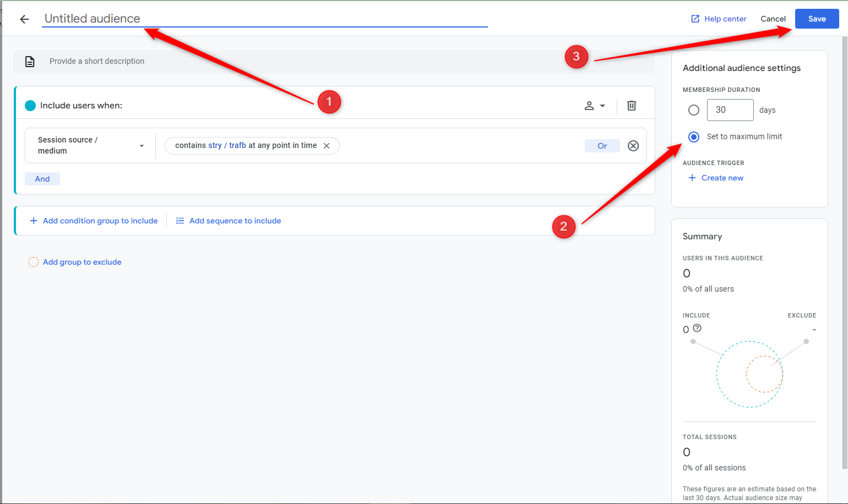Expand the Session source / medium dropdown
Viewport: 848px width, 504px height.
(91, 146)
